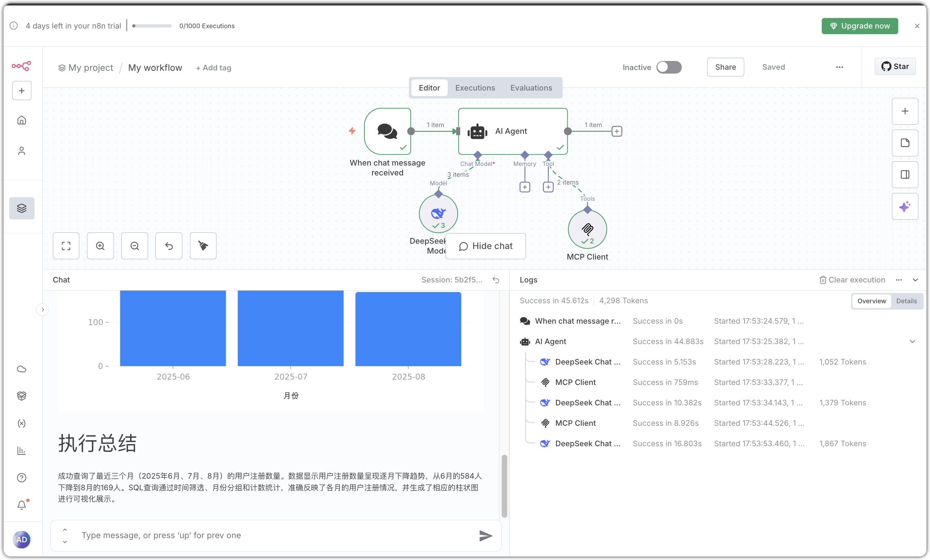Viewport: 930px width, 560px height.
Task: Clear execution via the trash icon
Action: [x=823, y=280]
